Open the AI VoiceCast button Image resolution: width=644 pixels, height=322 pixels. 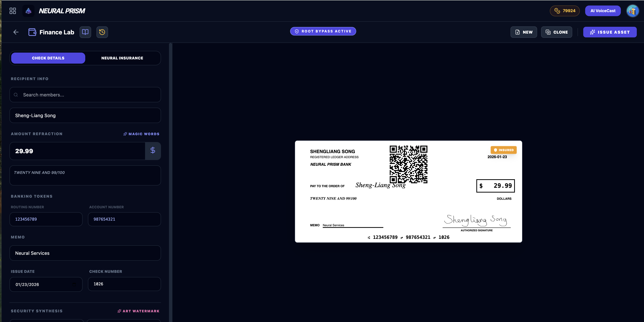603,11
